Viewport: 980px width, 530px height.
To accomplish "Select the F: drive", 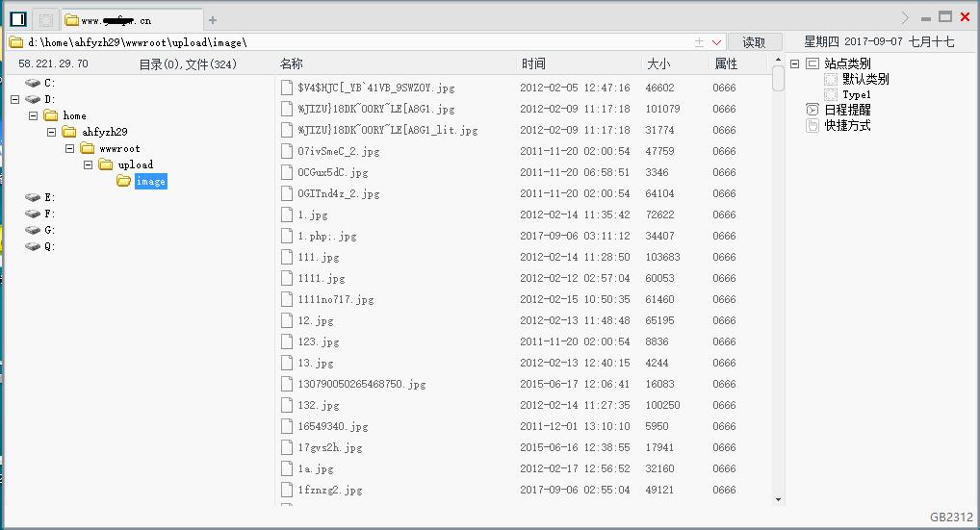I will click(40, 214).
